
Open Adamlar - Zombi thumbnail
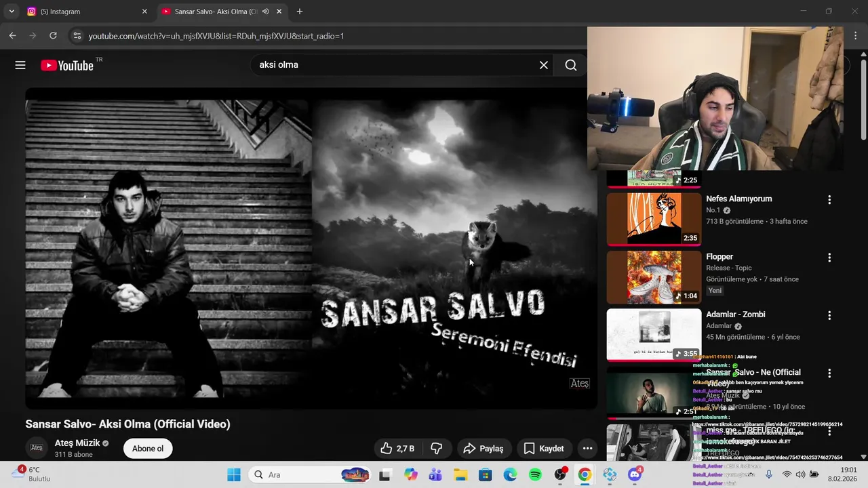click(x=654, y=334)
